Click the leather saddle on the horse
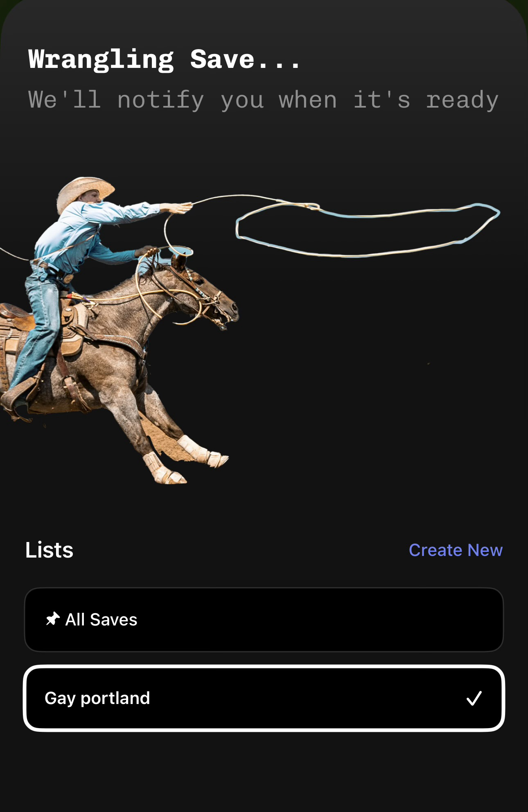 (65, 327)
